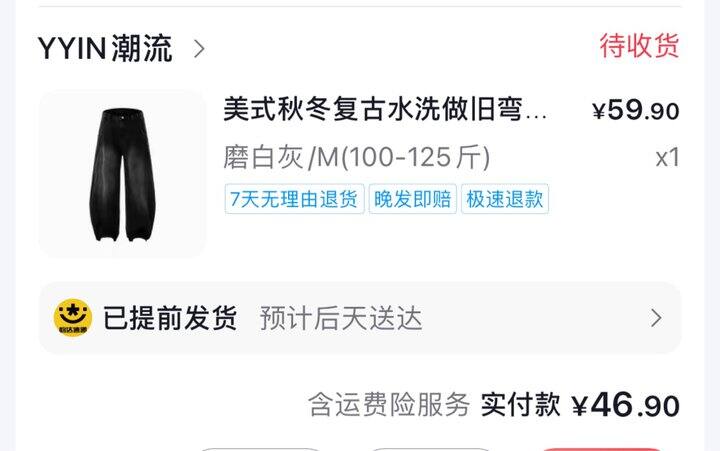Tap the ¥46.90 paid amount

[625, 405]
